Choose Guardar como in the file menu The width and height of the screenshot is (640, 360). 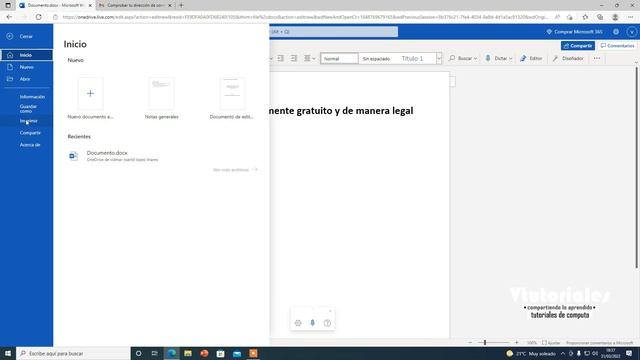pos(28,109)
